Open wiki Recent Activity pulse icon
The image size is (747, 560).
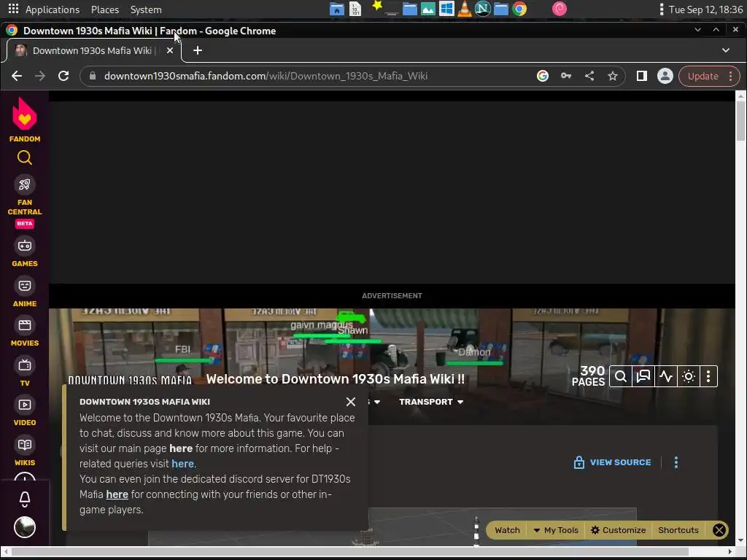tap(666, 377)
